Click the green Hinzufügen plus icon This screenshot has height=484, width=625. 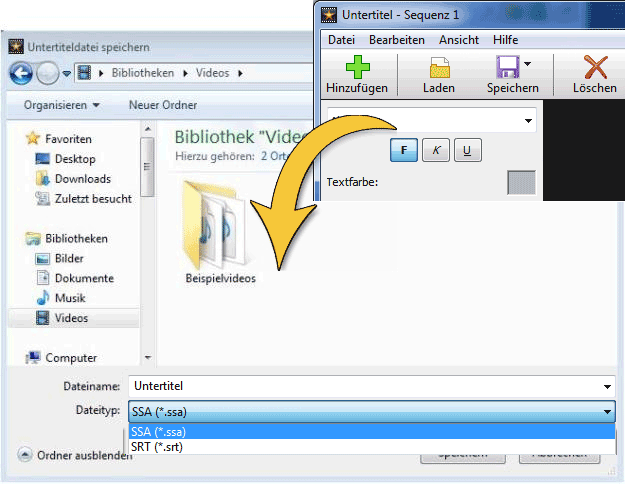[x=357, y=68]
